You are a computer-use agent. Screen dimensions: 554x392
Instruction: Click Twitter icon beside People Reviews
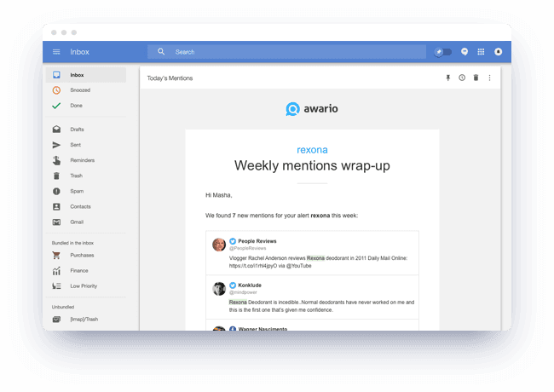click(233, 241)
